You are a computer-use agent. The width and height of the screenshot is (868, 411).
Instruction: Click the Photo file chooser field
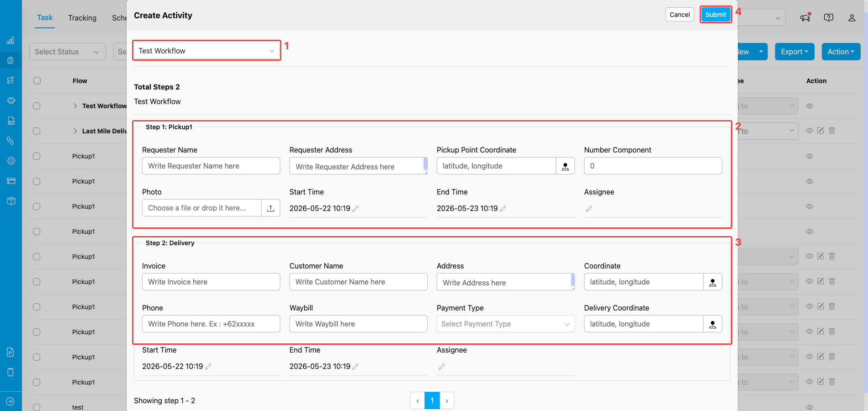[201, 208]
